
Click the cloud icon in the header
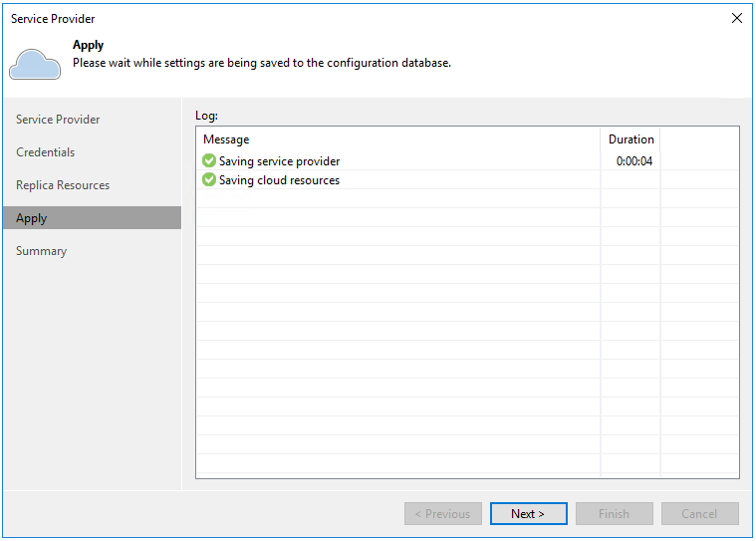click(x=35, y=63)
